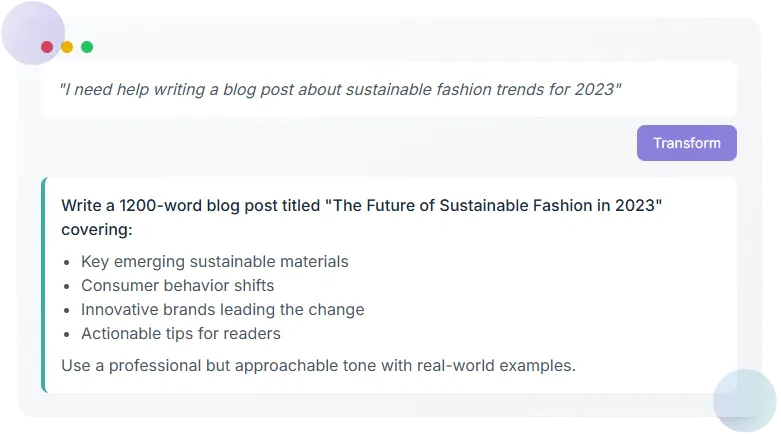The image size is (781, 434).
Task: Click the green maximize dot
Action: pos(87,47)
